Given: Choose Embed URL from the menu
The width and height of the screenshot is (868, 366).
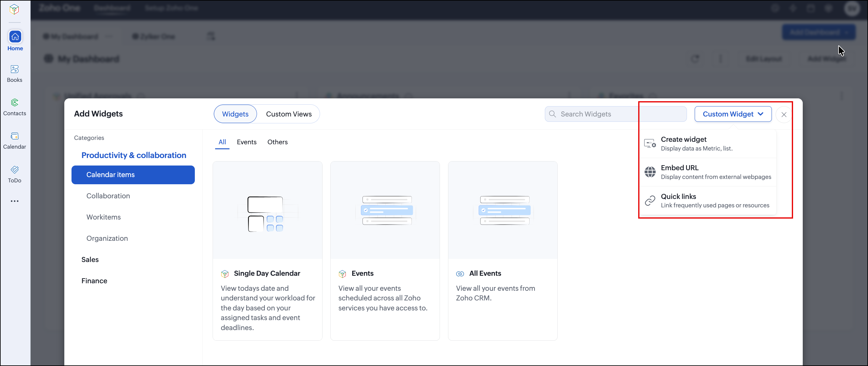Looking at the screenshot, I should coord(708,172).
